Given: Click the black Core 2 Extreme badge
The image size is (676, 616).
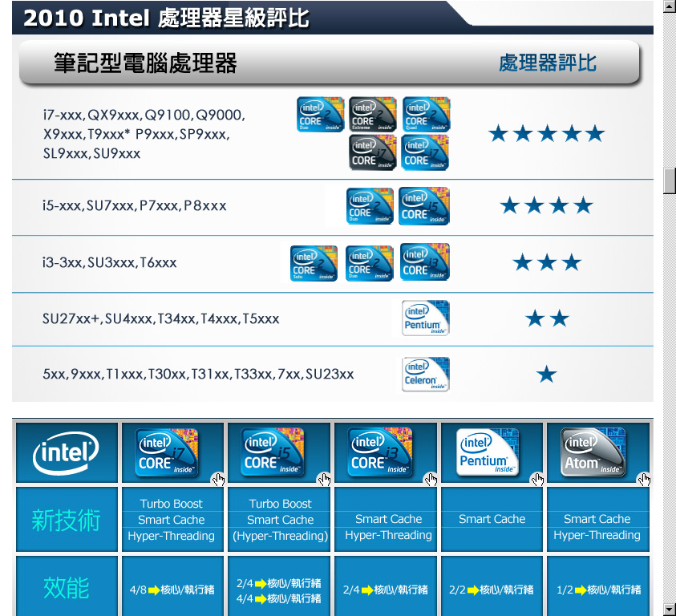Looking at the screenshot, I should [373, 115].
